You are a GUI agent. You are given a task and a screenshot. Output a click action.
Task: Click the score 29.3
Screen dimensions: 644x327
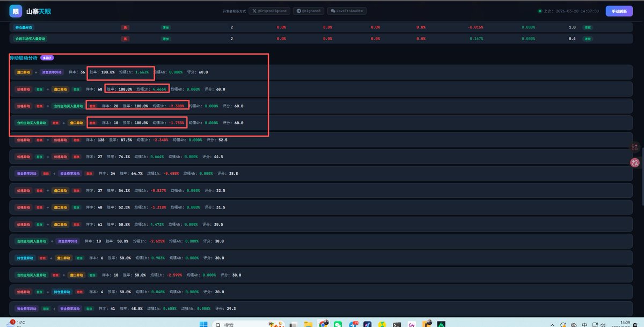pos(232,309)
